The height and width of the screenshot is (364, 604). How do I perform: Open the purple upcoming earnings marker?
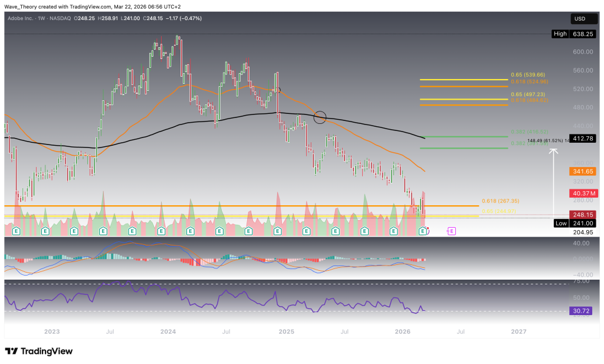[451, 231]
